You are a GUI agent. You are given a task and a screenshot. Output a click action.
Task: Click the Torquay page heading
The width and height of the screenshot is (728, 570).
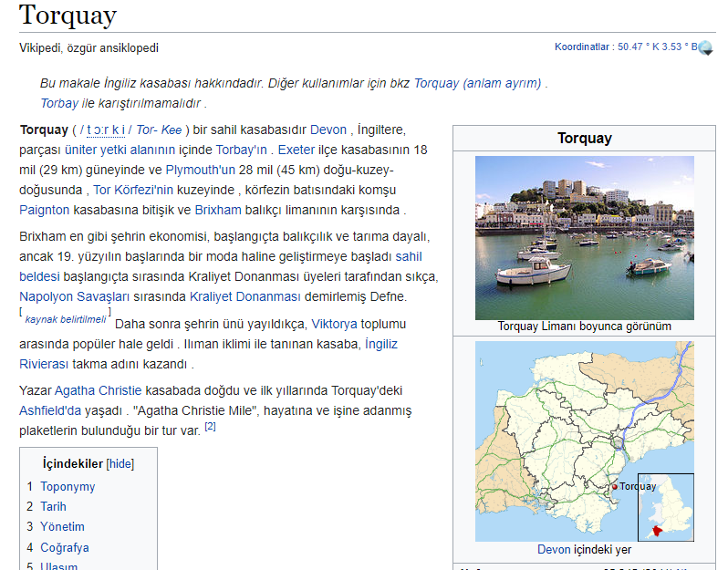pyautogui.click(x=68, y=16)
